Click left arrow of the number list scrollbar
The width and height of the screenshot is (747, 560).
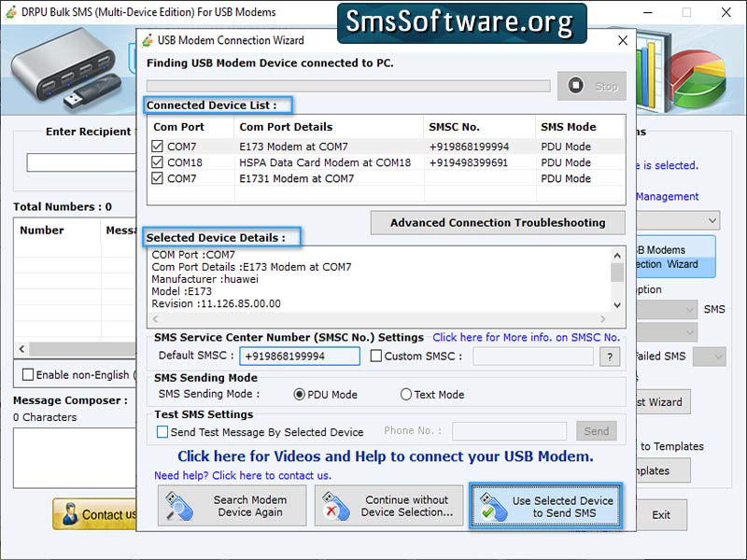[21, 349]
